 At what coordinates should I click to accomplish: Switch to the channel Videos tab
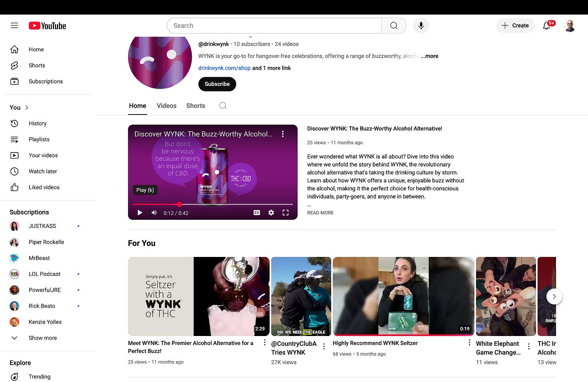[x=166, y=106]
